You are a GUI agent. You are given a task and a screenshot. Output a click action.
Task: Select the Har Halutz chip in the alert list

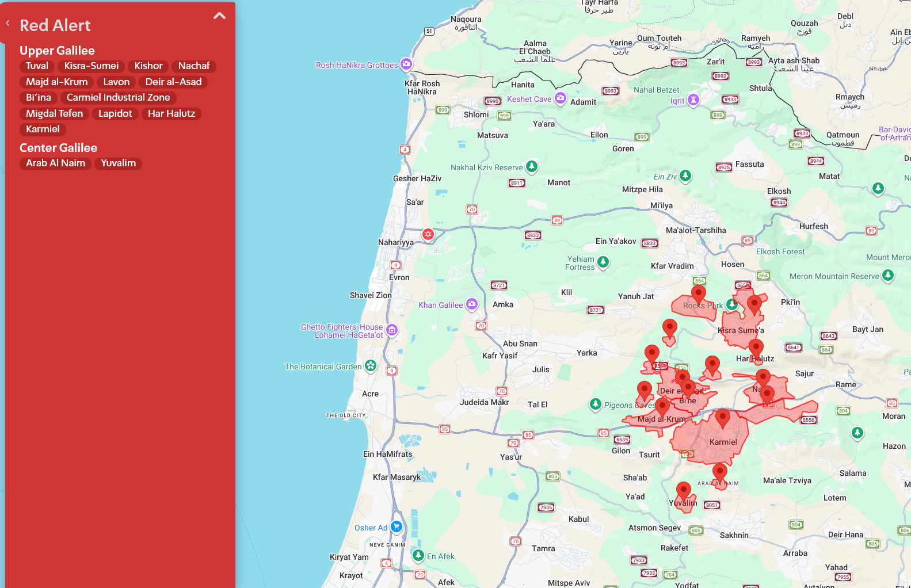click(171, 114)
